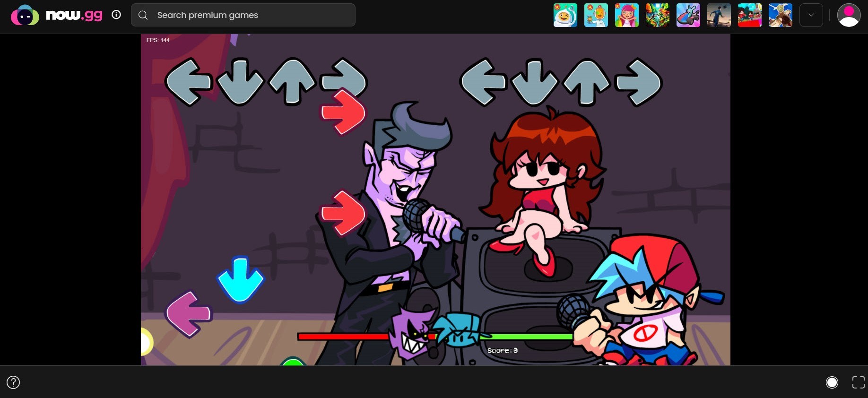Click the cyan down-arrow note

(x=240, y=280)
